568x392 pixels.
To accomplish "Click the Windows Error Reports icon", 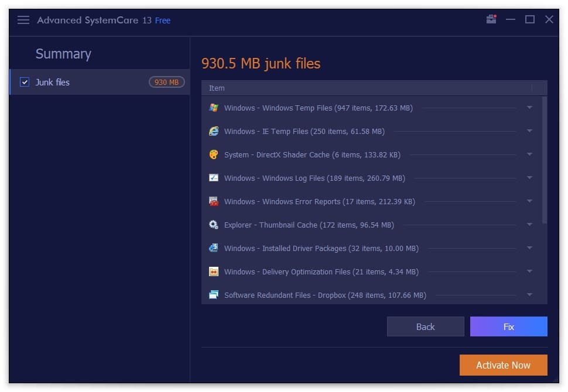I will click(214, 201).
